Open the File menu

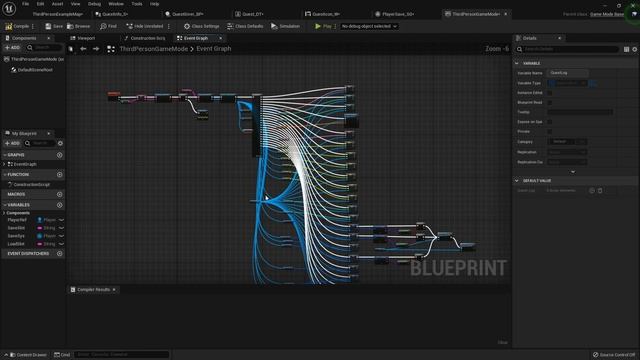pos(25,4)
